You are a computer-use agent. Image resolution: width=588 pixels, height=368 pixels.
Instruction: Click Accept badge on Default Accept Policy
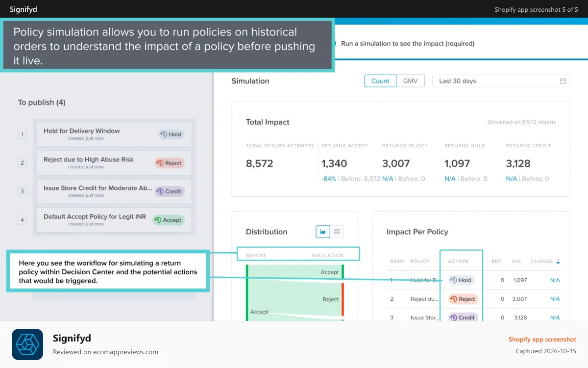(168, 220)
